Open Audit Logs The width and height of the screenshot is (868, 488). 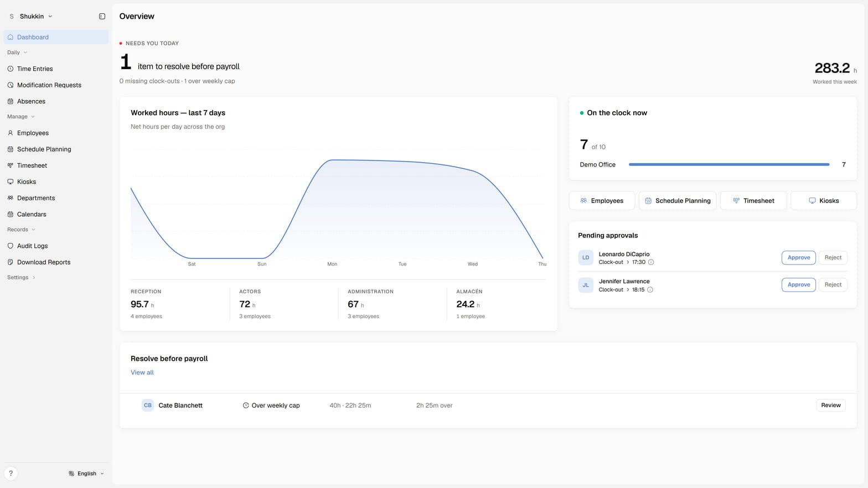56,246
